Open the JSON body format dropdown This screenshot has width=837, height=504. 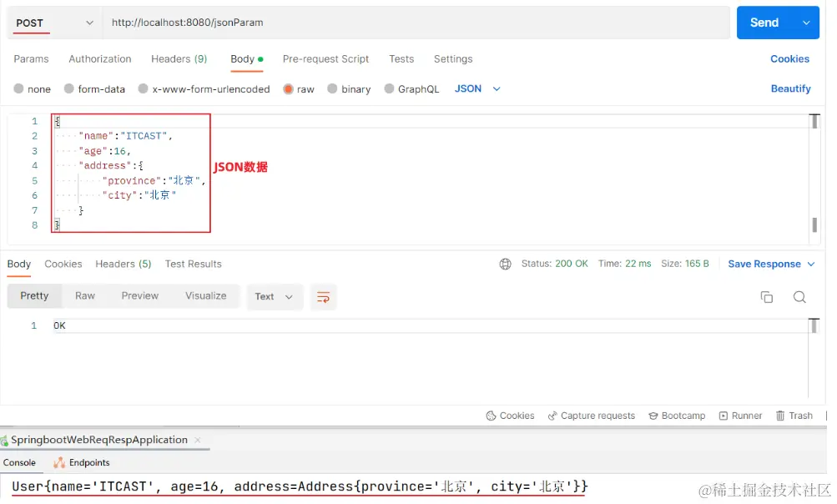477,88
